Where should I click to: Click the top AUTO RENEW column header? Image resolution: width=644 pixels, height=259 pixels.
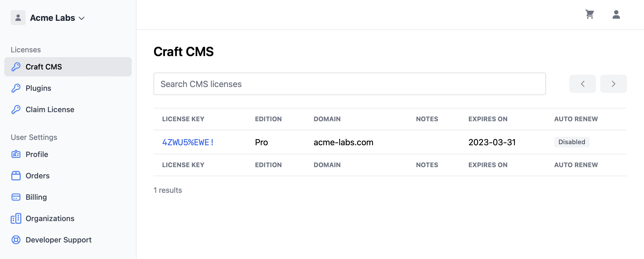(x=576, y=119)
